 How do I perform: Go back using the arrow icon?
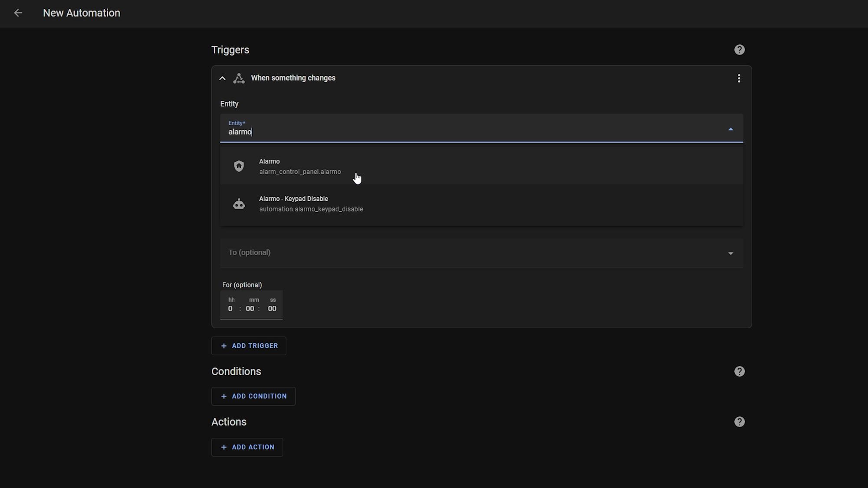click(x=18, y=13)
